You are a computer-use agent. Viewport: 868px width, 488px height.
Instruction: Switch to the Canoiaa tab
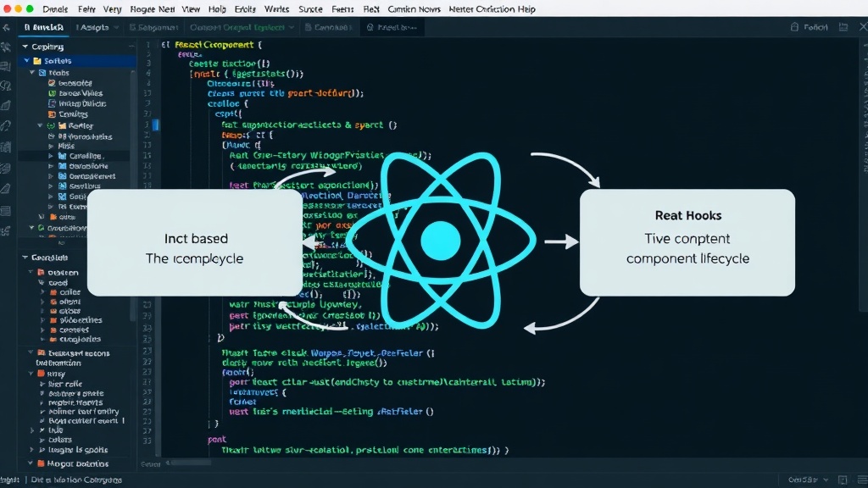[x=329, y=27]
